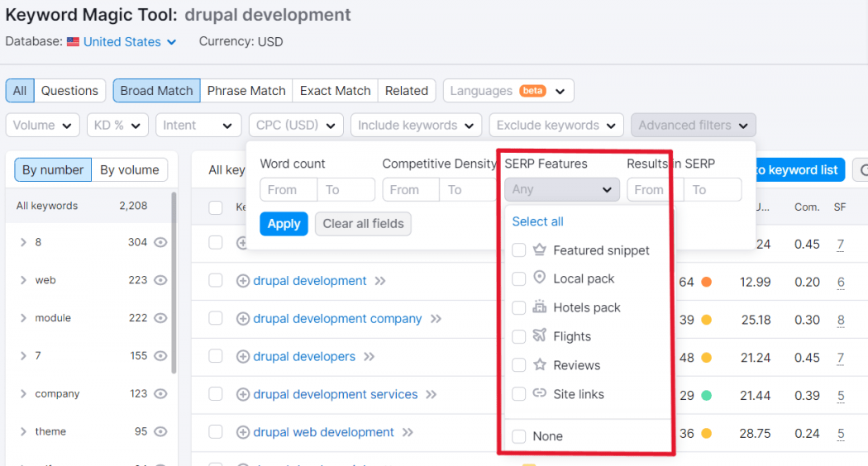Open the Exclude keywords dropdown
The image size is (868, 466).
point(556,125)
